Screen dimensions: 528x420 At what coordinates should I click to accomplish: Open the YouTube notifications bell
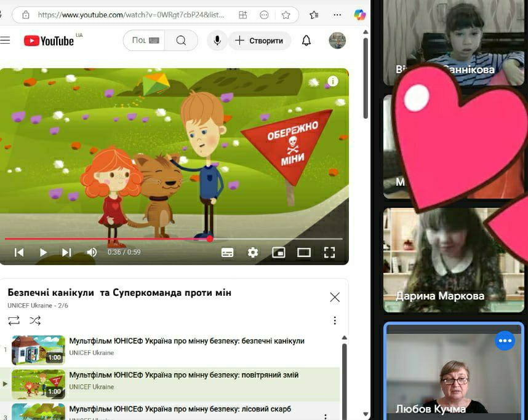(306, 41)
